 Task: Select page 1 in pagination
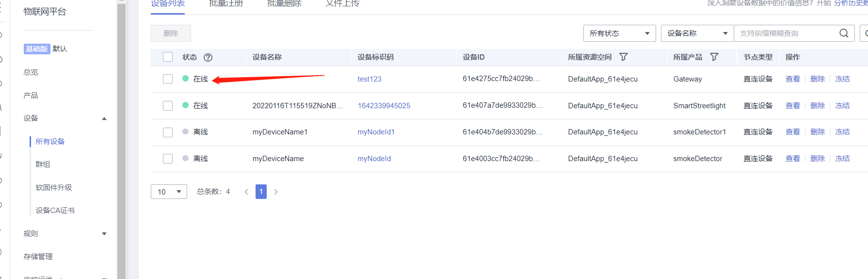(x=261, y=192)
